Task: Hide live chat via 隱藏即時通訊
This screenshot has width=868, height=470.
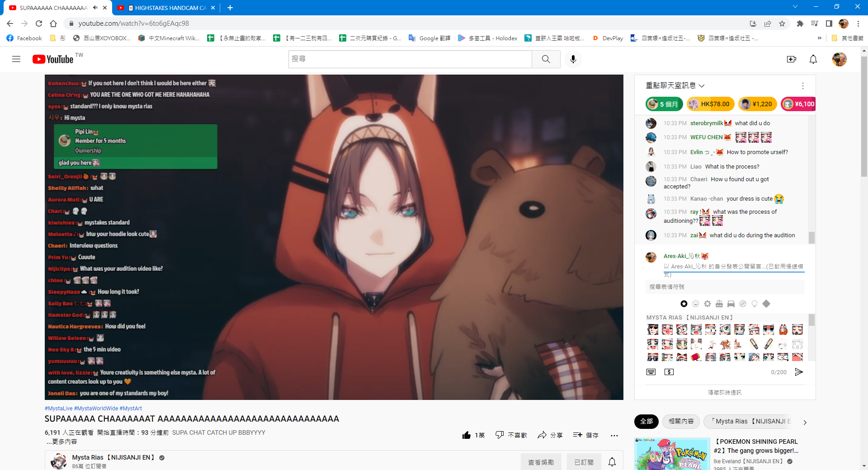Action: [725, 392]
